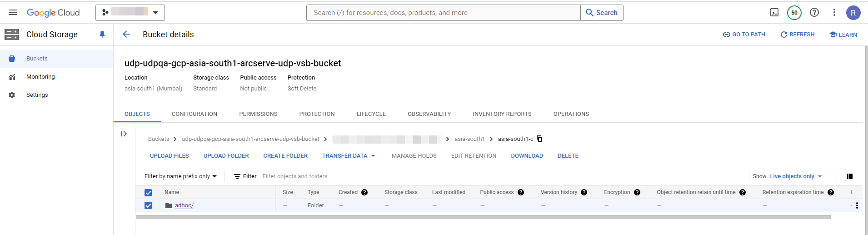Open Monitoring in the left sidebar
The height and width of the screenshot is (235, 868).
pyautogui.click(x=56, y=77)
